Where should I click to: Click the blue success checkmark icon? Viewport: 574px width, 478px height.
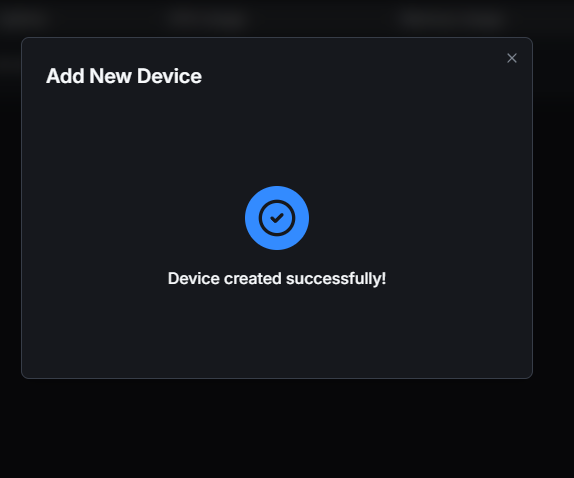[277, 218]
